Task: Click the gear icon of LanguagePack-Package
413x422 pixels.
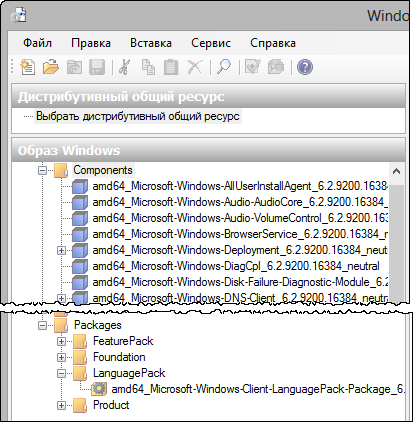Action: coord(99,389)
